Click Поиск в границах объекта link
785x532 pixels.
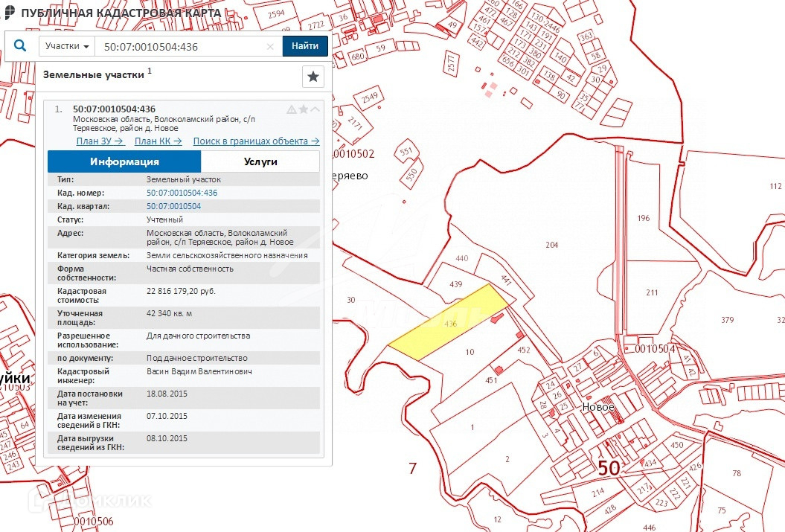pos(256,141)
